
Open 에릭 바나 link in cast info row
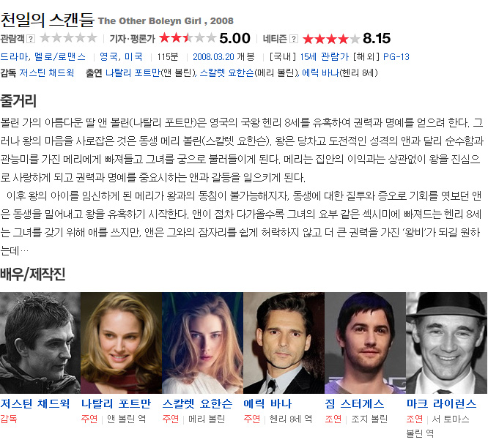pyautogui.click(x=320, y=72)
